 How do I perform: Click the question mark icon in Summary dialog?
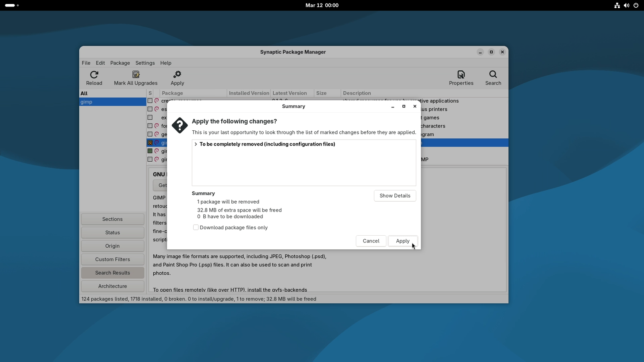pos(179,125)
